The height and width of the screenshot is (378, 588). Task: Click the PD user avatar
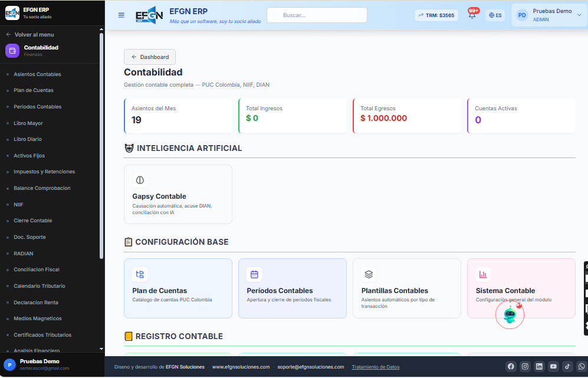pos(521,15)
